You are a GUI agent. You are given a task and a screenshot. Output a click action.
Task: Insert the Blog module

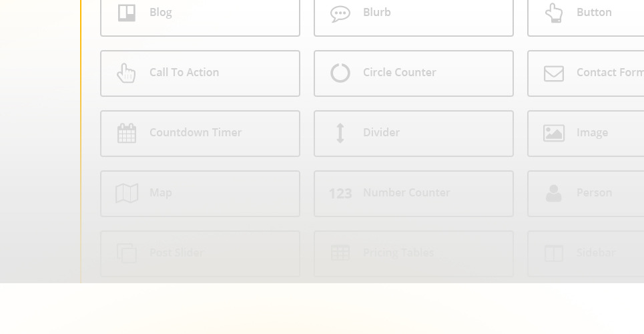coord(200,13)
